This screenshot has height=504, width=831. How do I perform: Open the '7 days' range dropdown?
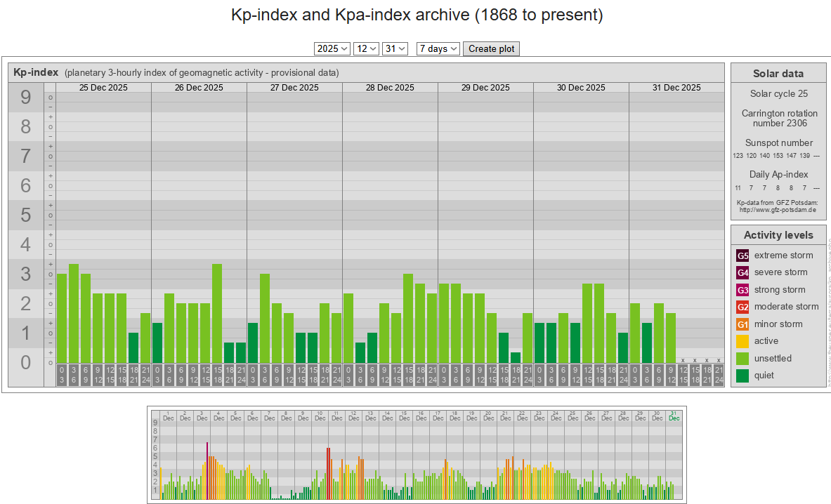tap(438, 48)
